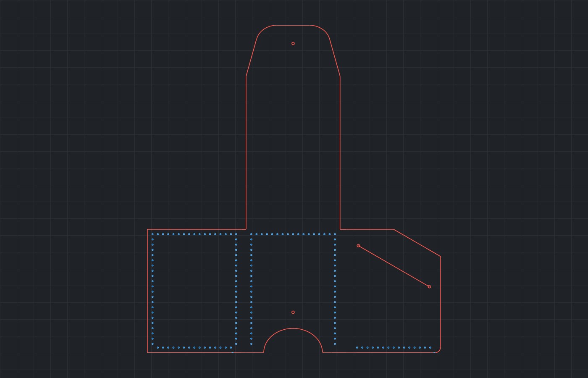The width and height of the screenshot is (588, 378).
Task: Select the small circle above the semicircular notch
Action: (293, 312)
